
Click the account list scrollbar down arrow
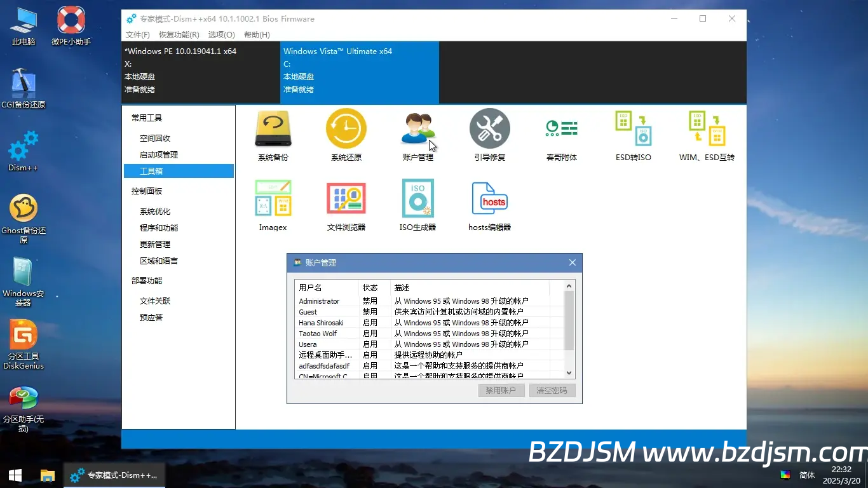(569, 373)
